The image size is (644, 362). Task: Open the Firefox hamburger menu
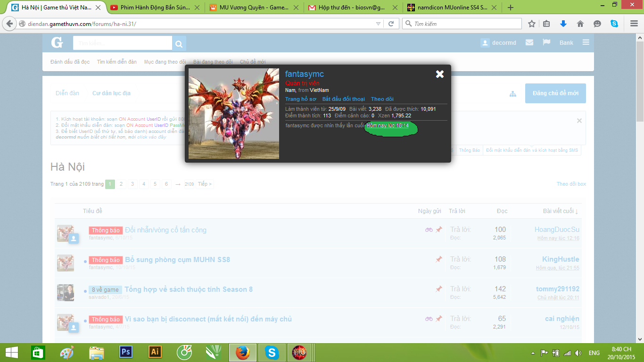[x=633, y=24]
